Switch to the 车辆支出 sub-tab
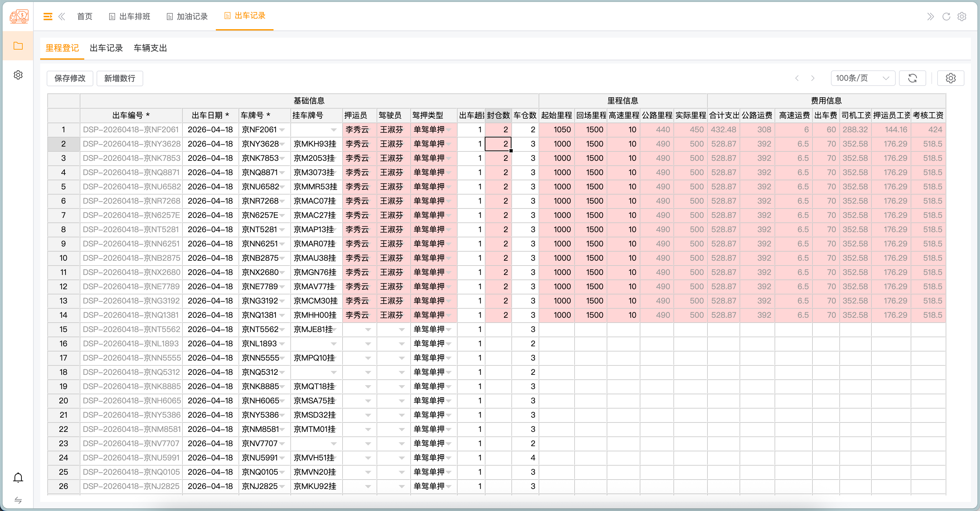Viewport: 980px width, 511px height. pyautogui.click(x=150, y=48)
